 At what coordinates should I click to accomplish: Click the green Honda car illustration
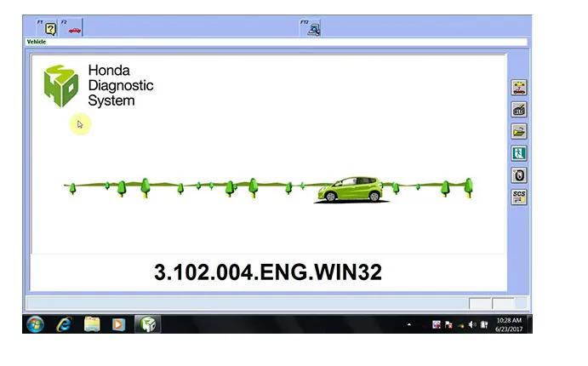tap(351, 190)
